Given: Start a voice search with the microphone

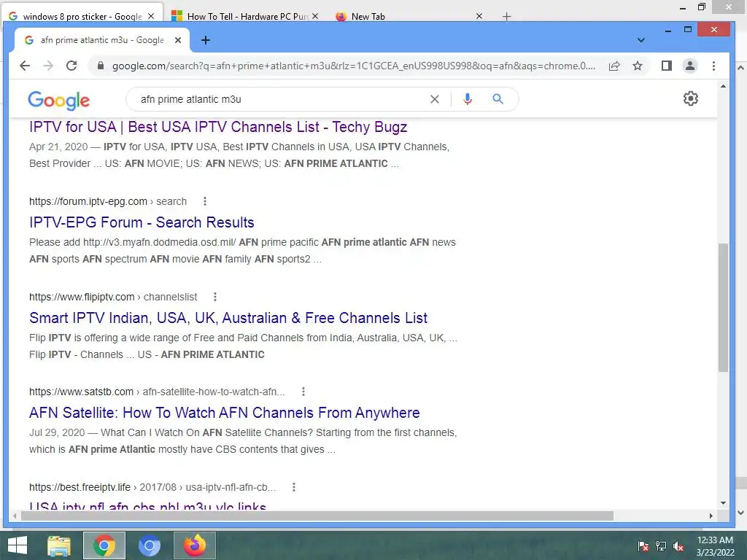Looking at the screenshot, I should [468, 99].
